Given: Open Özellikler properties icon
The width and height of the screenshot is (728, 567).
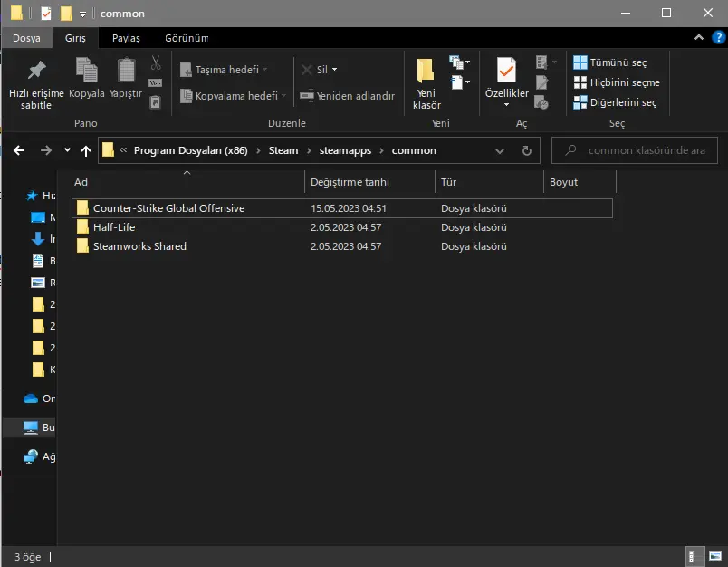Looking at the screenshot, I should [506, 70].
